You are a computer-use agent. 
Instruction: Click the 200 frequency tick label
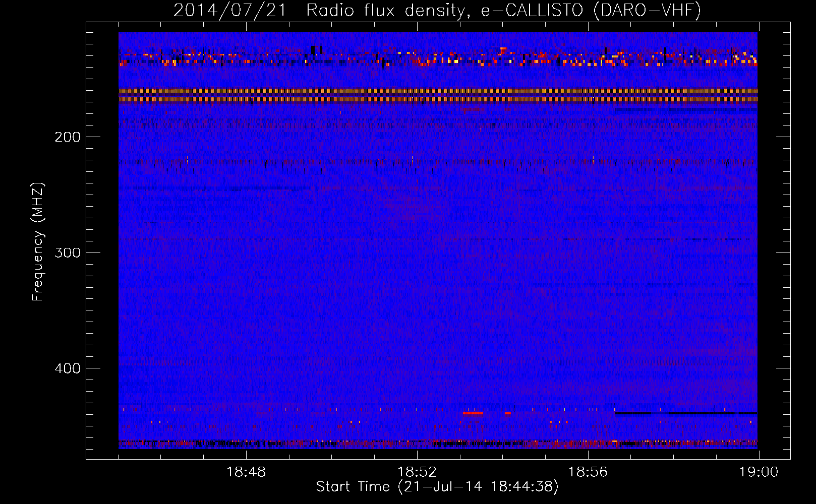[x=68, y=137]
